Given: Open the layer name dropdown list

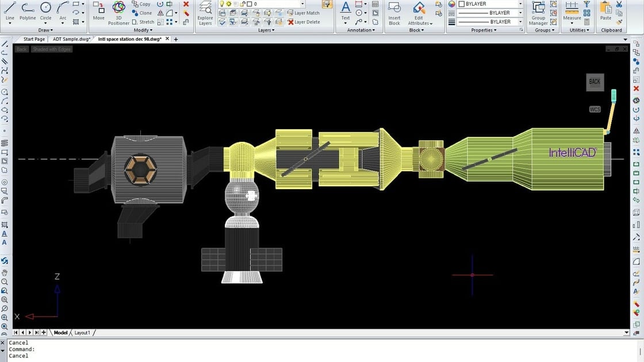Looking at the screenshot, I should pos(302,4).
